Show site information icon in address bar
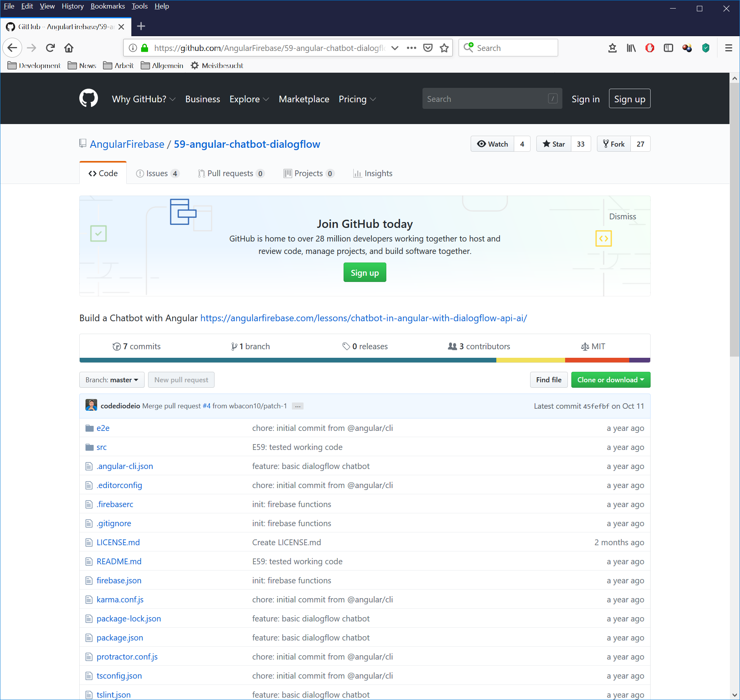 point(133,48)
